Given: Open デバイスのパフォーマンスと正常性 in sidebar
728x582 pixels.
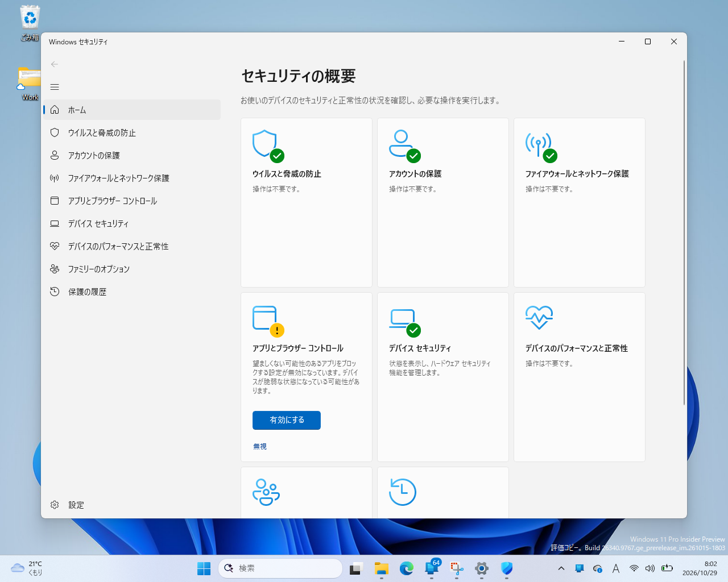Looking at the screenshot, I should [132, 246].
